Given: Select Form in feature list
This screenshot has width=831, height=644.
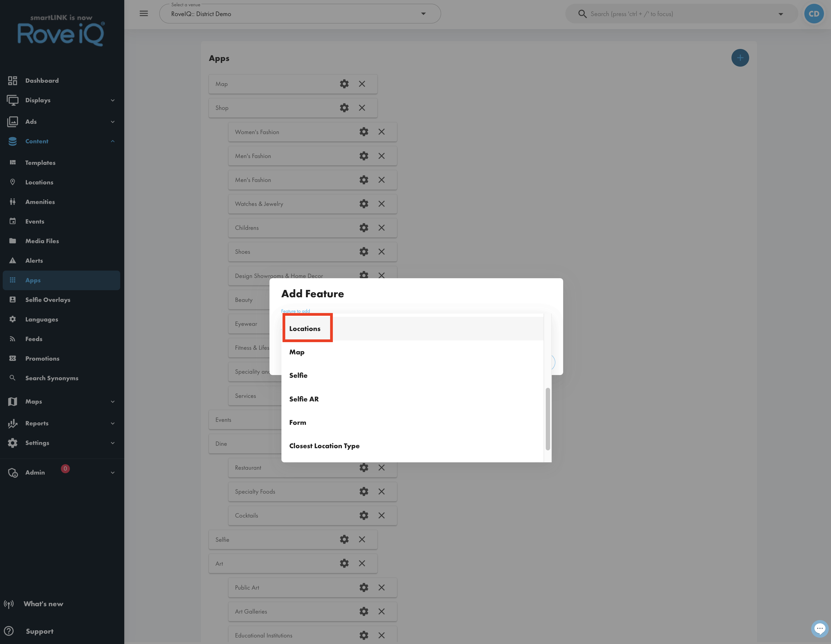Looking at the screenshot, I should (x=413, y=422).
